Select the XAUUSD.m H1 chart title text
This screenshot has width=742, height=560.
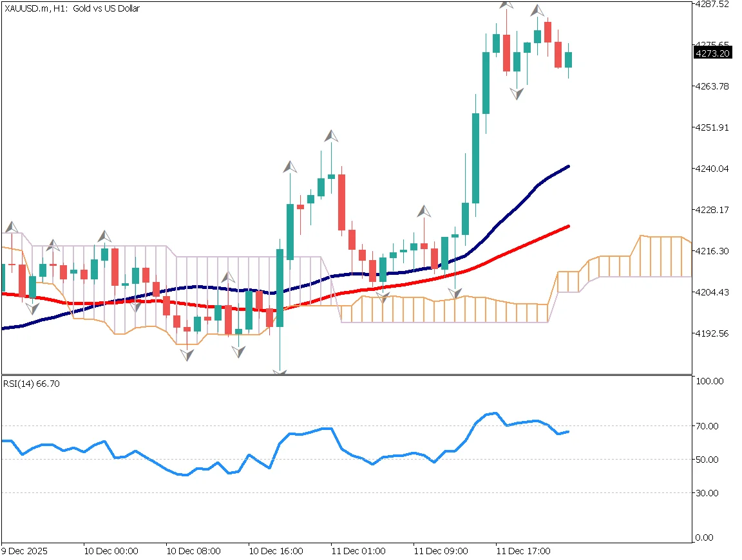point(71,8)
